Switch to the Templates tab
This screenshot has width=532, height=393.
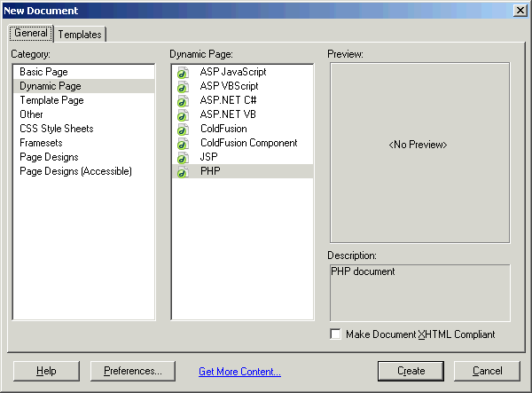(x=80, y=35)
